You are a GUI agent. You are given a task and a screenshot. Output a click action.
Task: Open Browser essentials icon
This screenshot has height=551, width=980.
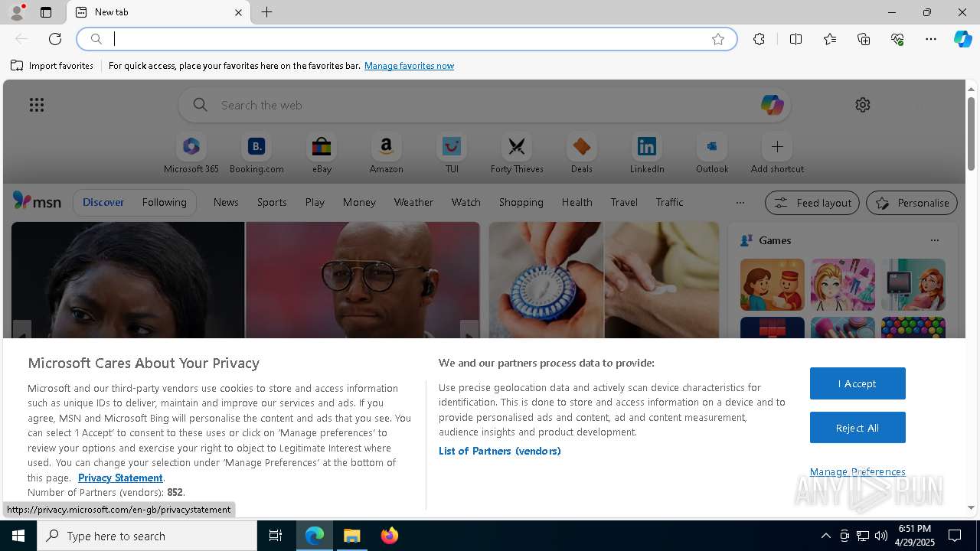[x=897, y=39]
